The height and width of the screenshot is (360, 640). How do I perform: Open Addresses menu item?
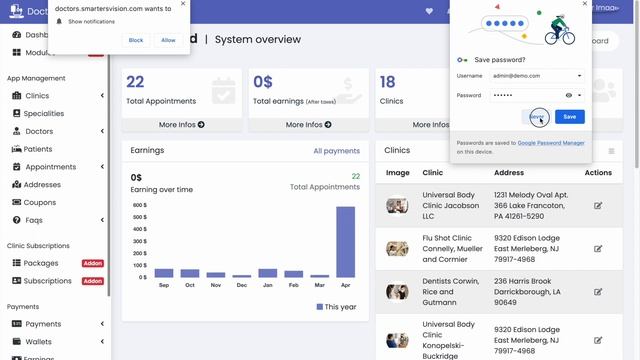[42, 184]
